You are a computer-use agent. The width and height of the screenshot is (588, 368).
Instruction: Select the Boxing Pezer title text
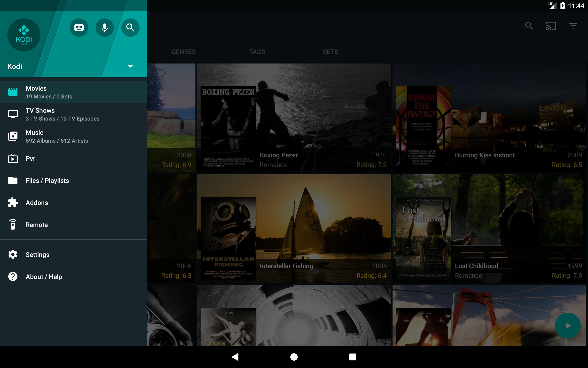pyautogui.click(x=279, y=155)
